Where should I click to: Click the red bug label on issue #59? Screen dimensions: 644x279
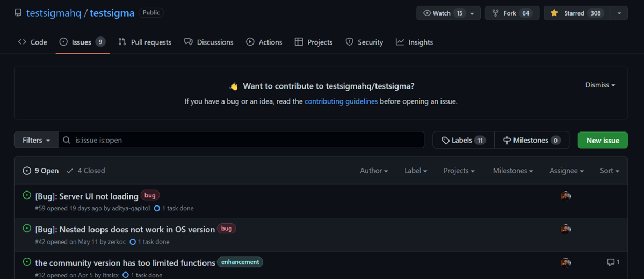coord(150,195)
